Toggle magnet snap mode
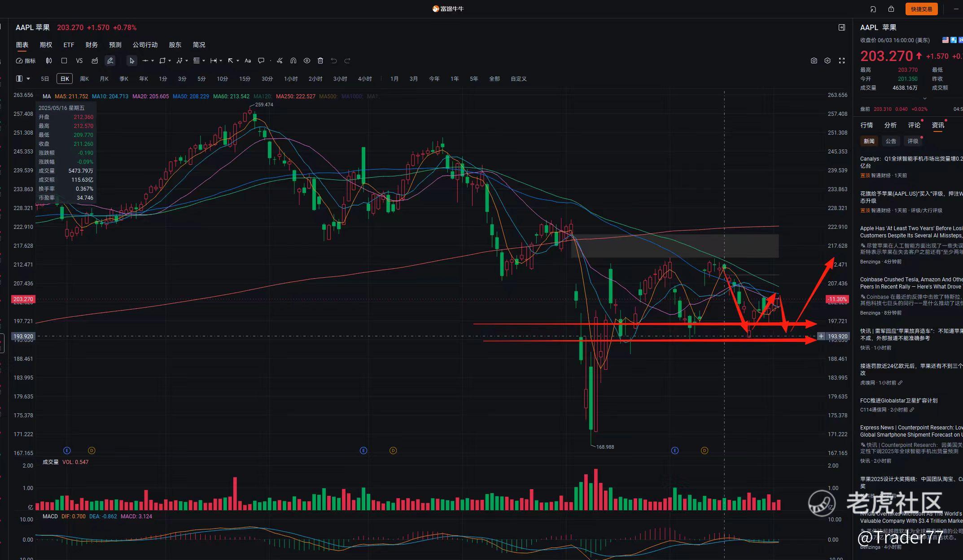This screenshot has width=963, height=560. click(x=293, y=61)
